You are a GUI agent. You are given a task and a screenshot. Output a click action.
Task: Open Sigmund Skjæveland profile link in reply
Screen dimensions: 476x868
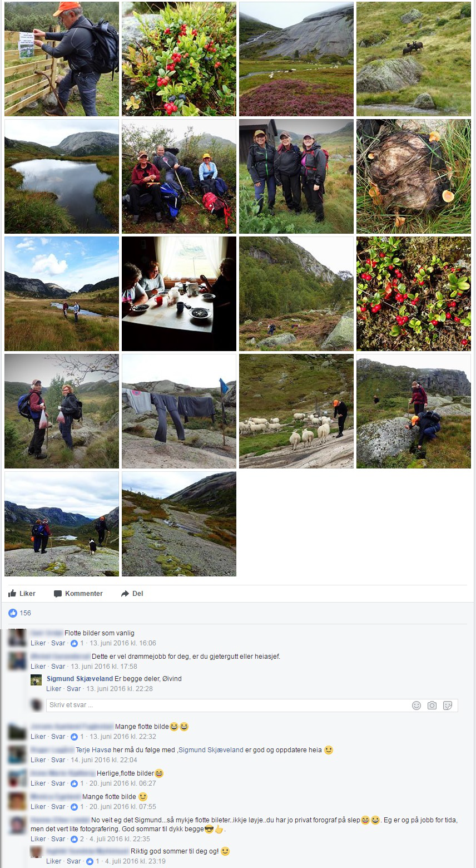pos(80,679)
